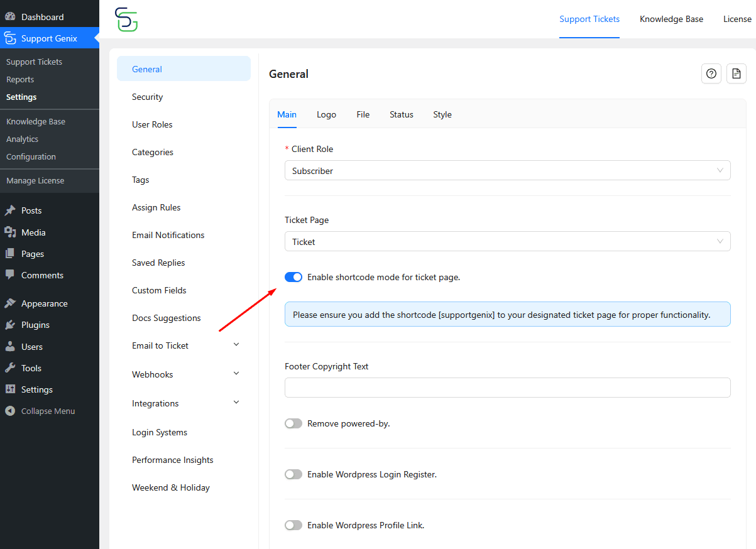Click Settings submenu link under Support Genix
The image size is (756, 549).
coord(21,97)
